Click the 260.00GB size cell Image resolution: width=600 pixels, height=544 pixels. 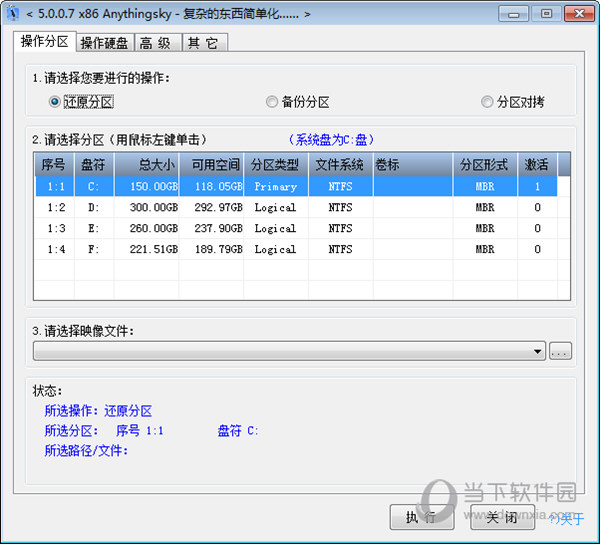147,228
